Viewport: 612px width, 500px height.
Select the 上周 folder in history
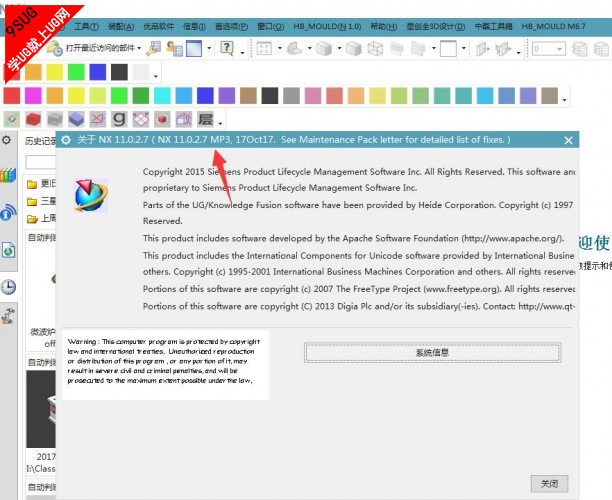click(41, 218)
